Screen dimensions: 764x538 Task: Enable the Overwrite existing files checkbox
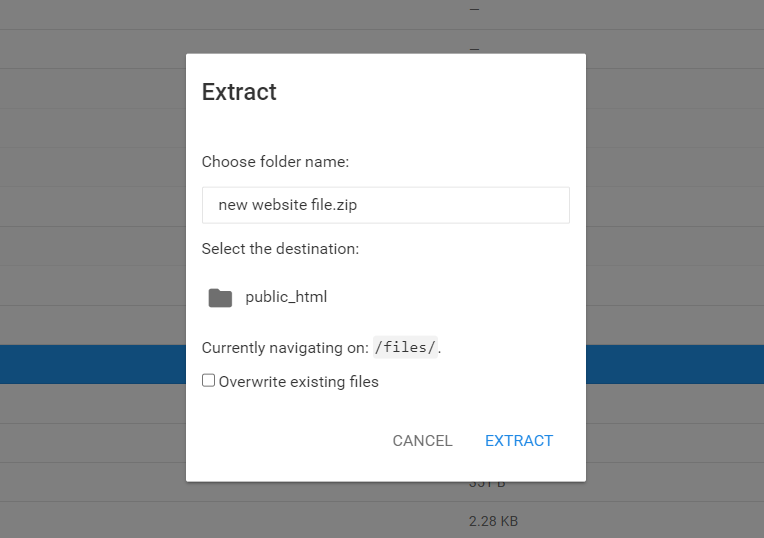coord(209,381)
